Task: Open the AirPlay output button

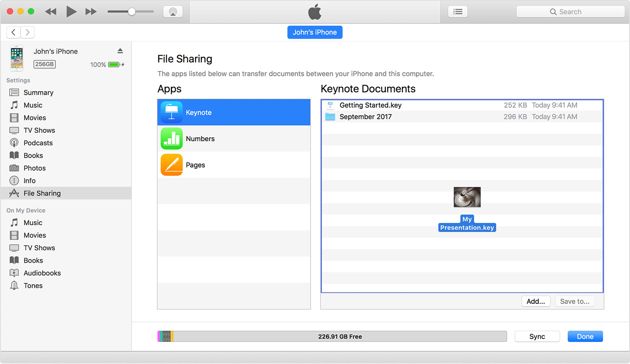Action: coord(173,12)
